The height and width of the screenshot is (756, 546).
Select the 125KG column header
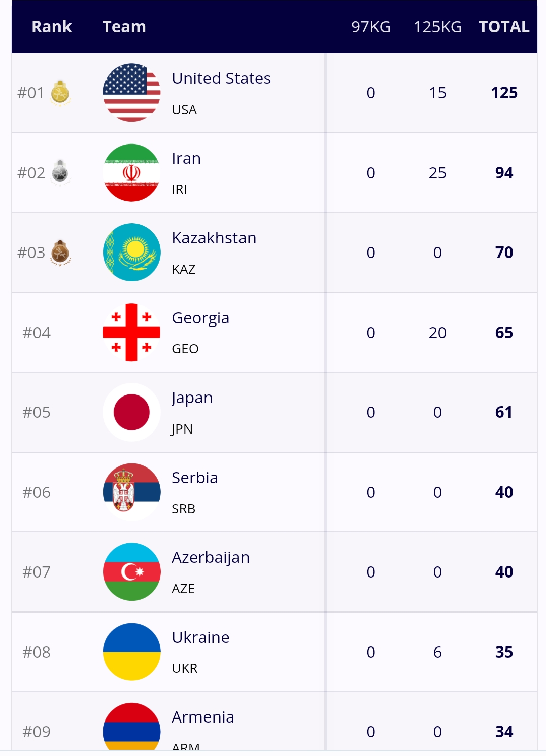click(437, 27)
